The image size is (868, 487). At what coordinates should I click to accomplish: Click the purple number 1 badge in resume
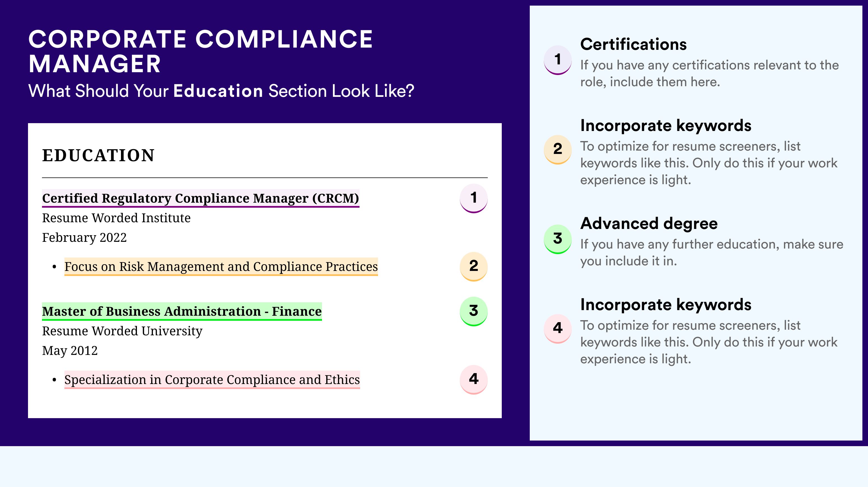473,198
